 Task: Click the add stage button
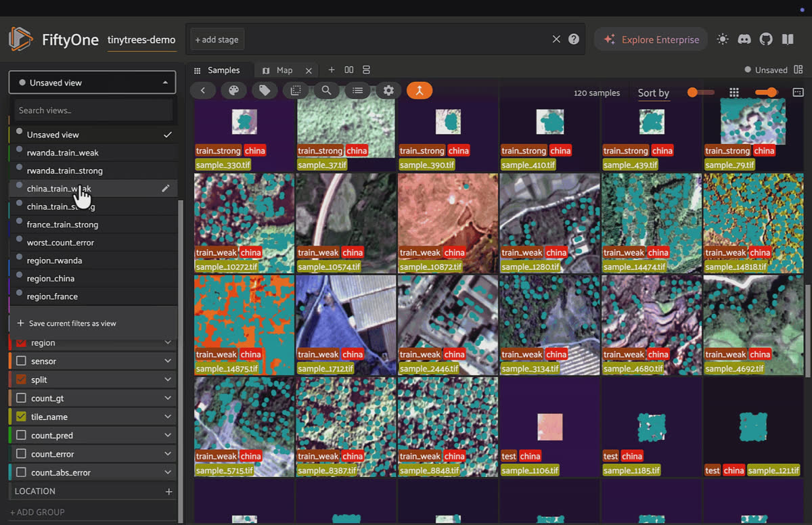pyautogui.click(x=217, y=39)
